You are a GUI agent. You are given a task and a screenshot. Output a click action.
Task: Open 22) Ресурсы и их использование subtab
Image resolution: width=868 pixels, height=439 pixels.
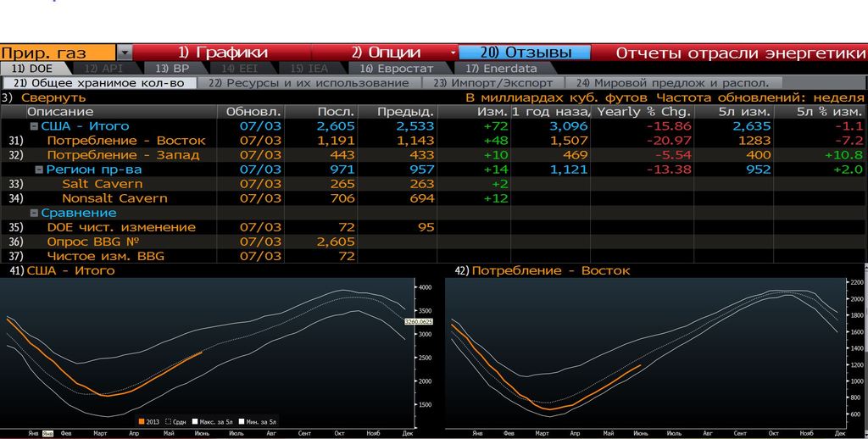pyautogui.click(x=309, y=83)
